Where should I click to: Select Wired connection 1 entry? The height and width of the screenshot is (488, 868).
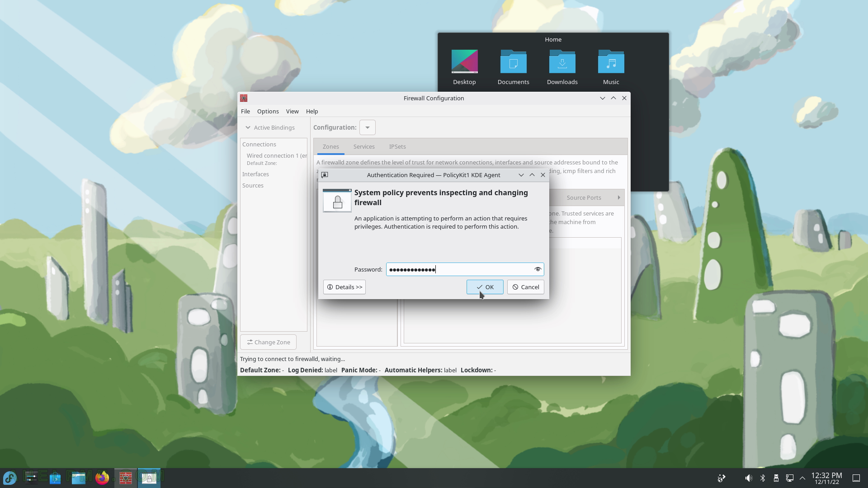pyautogui.click(x=276, y=159)
